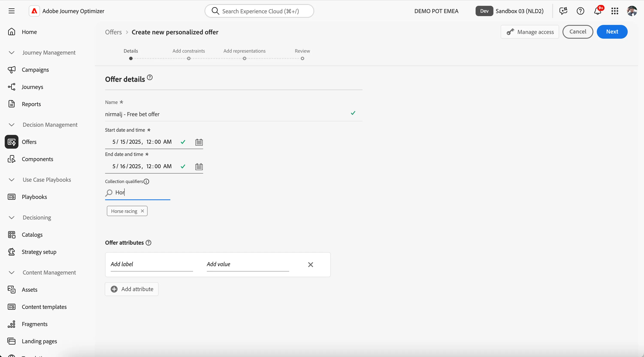
Task: Click the Cancel button
Action: (x=578, y=32)
